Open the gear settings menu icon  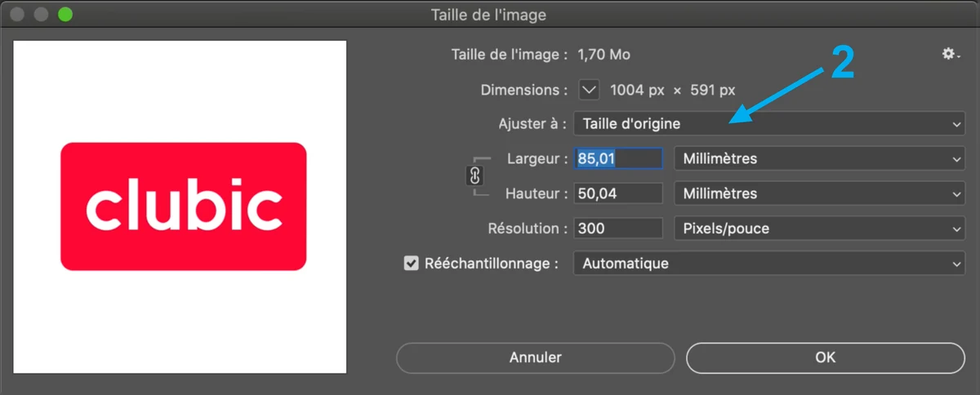point(951,54)
